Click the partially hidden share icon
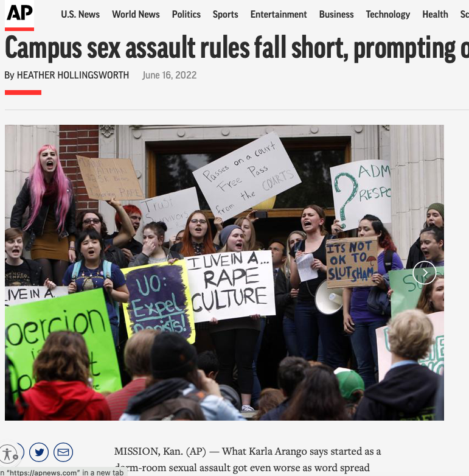469x476 pixels. 21,451
